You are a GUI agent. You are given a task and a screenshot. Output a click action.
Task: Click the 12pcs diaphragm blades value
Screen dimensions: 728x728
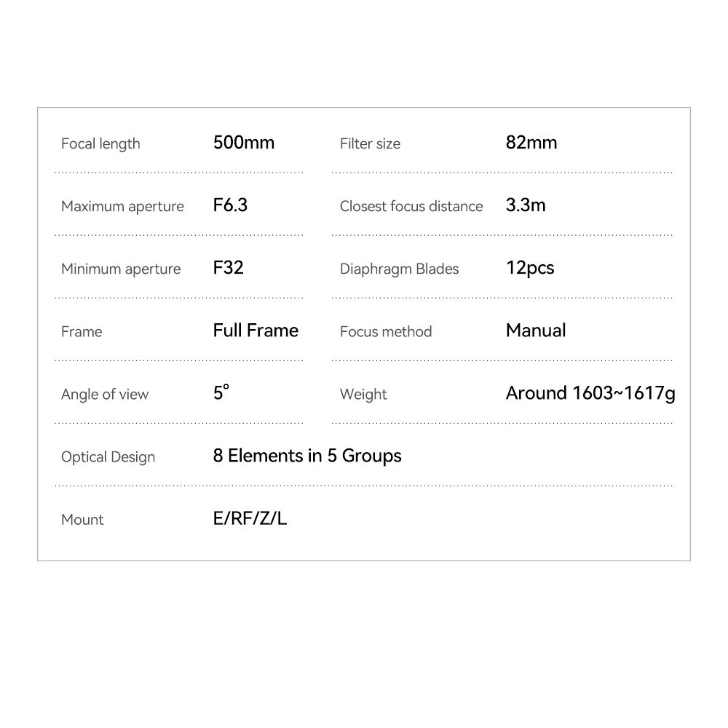(x=530, y=268)
